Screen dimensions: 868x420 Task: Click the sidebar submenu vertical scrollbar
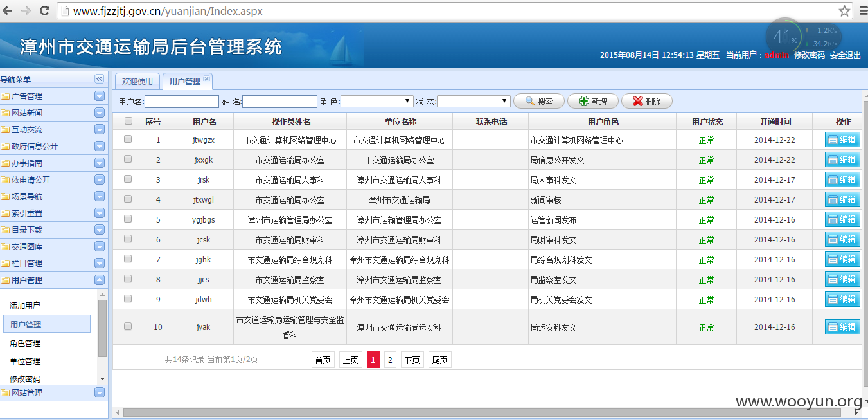click(102, 328)
